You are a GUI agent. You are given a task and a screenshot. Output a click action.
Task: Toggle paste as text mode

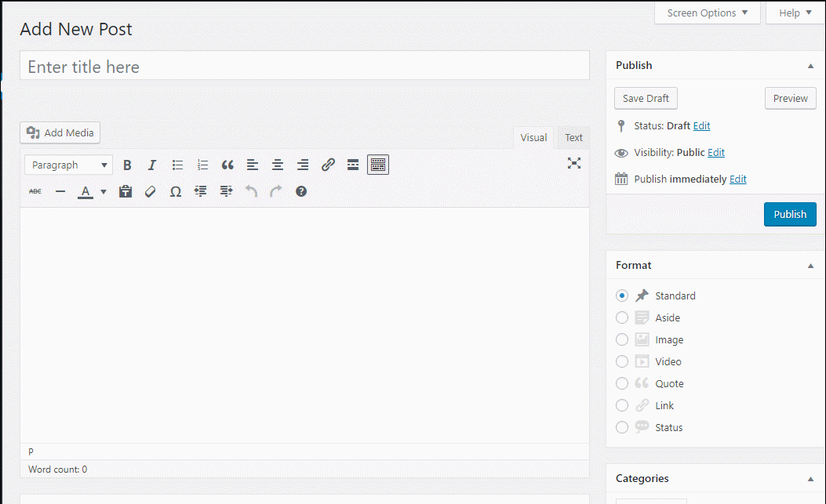126,191
